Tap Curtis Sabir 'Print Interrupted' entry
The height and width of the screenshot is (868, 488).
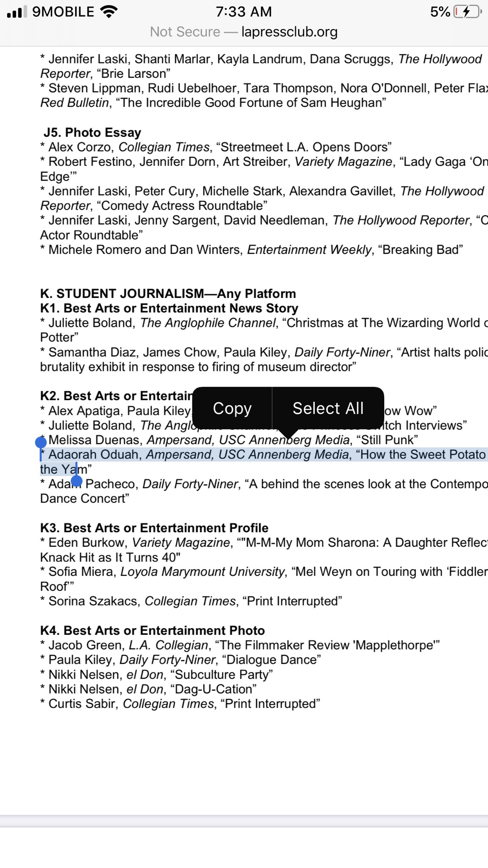tap(180, 704)
